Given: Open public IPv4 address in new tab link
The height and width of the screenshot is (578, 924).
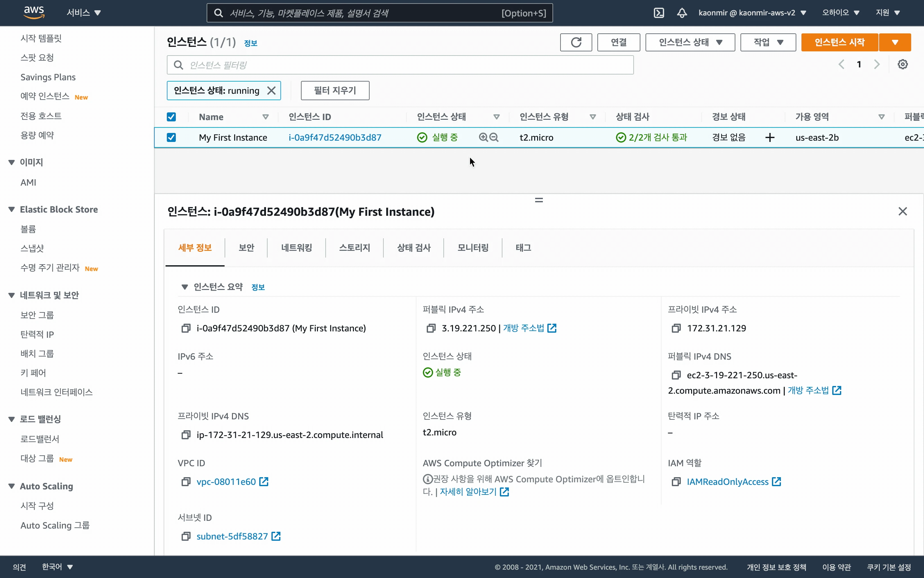Looking at the screenshot, I should pyautogui.click(x=530, y=328).
